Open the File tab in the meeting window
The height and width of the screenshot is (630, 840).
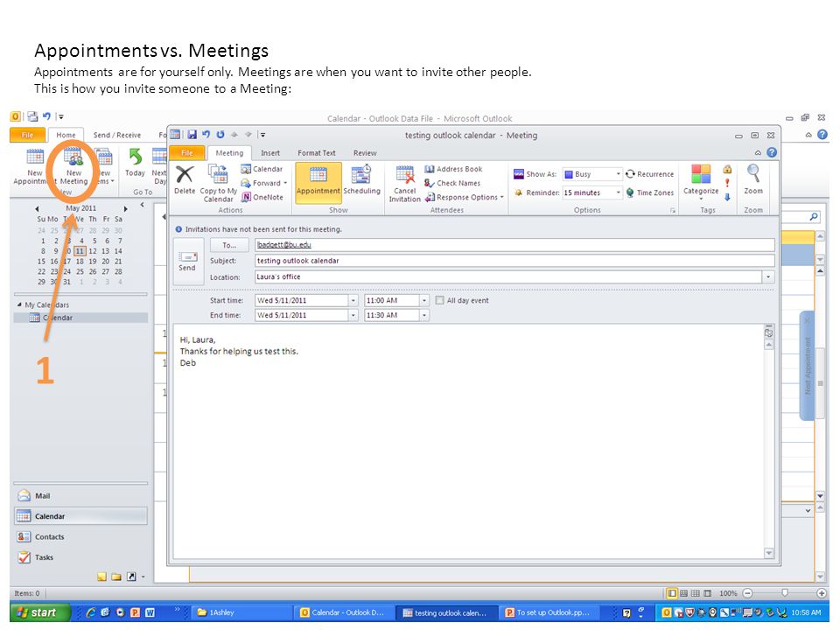(187, 153)
